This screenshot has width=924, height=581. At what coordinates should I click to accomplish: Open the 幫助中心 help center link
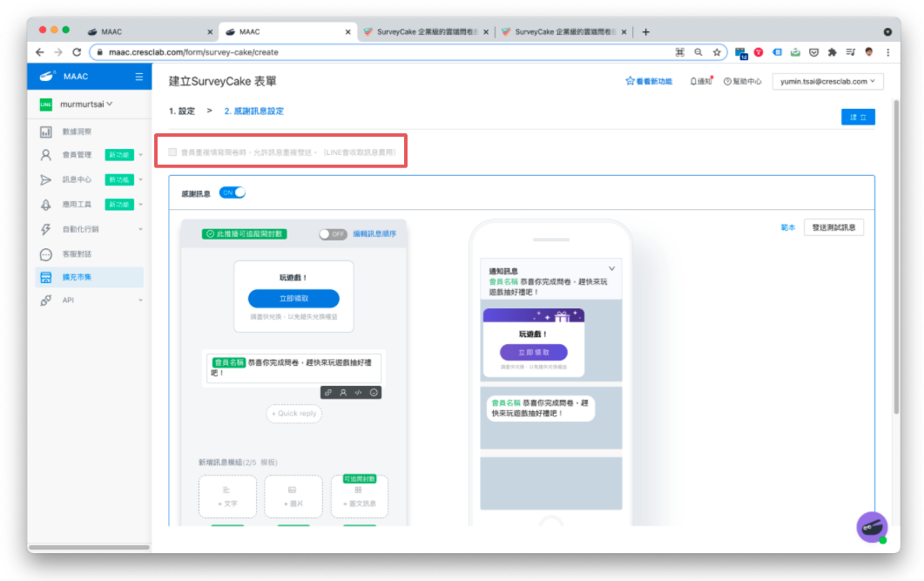[743, 81]
